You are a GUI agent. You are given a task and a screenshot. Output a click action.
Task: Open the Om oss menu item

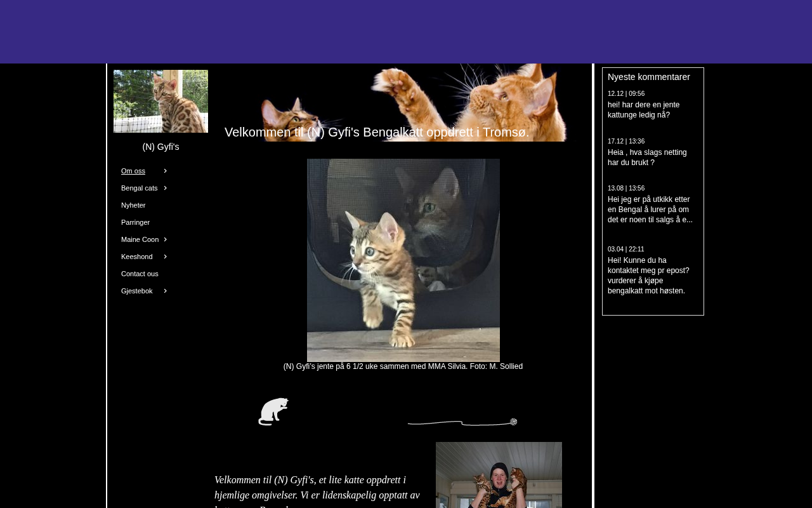[x=133, y=171]
